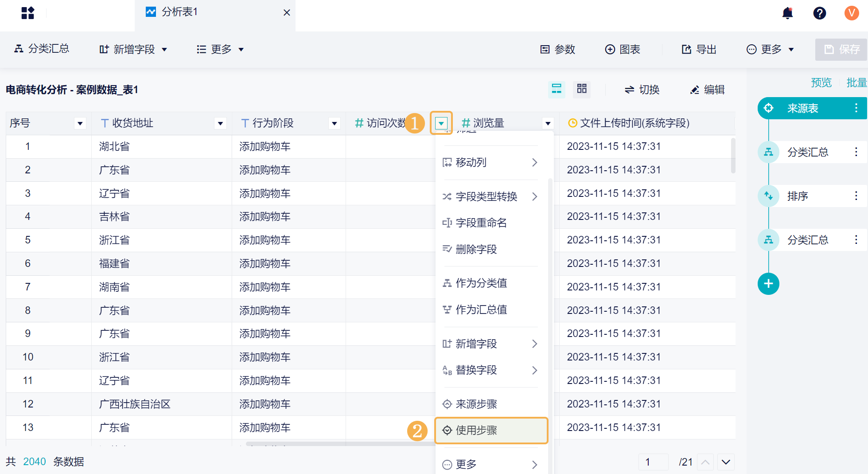Image resolution: width=868 pixels, height=474 pixels.
Task: Select the 字段类型转换 menu item
Action: click(490, 196)
